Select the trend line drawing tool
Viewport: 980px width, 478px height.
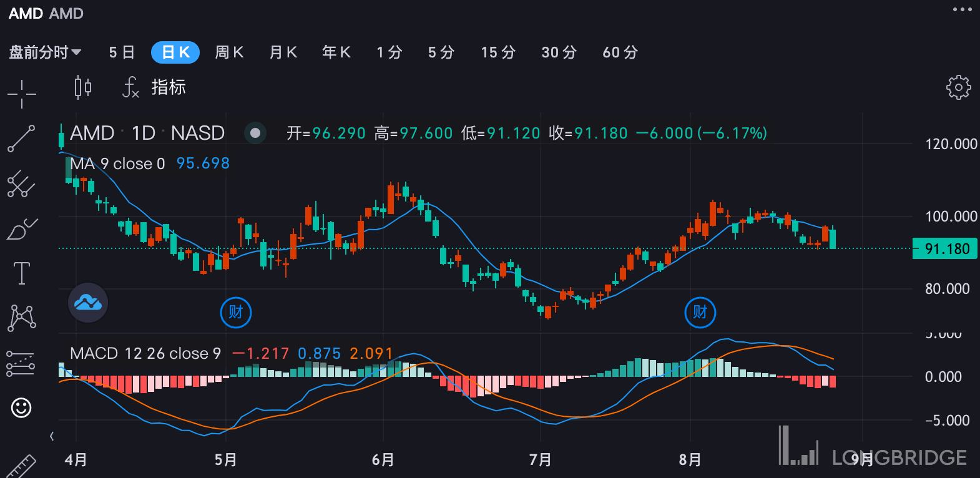coord(21,139)
